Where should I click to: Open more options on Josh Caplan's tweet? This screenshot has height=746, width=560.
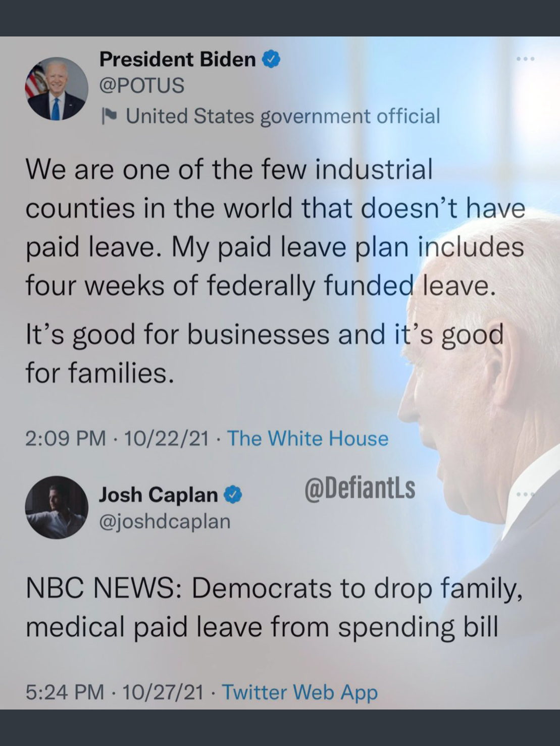pos(525,494)
